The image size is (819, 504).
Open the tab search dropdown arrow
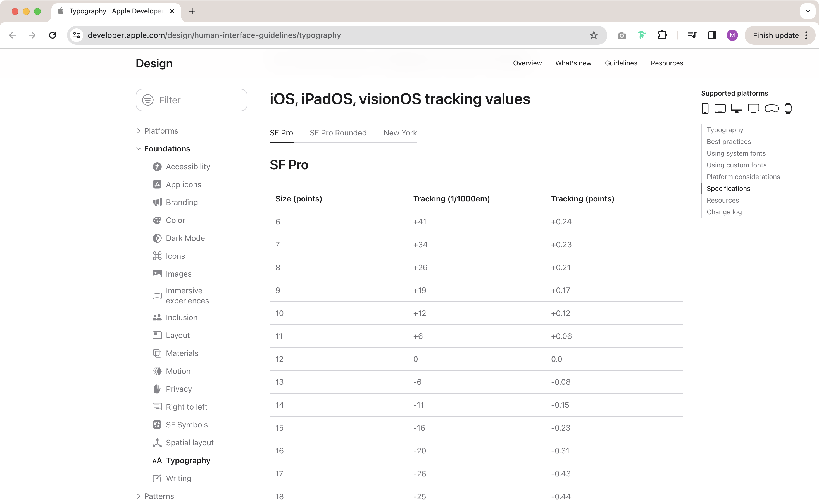tap(807, 11)
